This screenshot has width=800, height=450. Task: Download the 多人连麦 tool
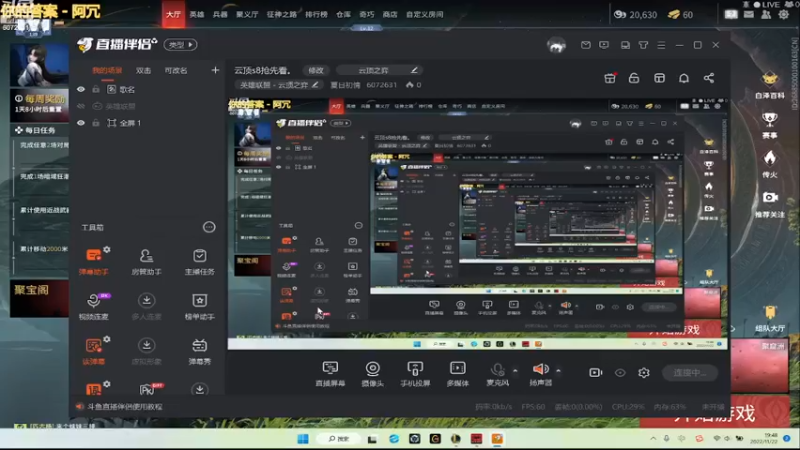[x=146, y=307]
